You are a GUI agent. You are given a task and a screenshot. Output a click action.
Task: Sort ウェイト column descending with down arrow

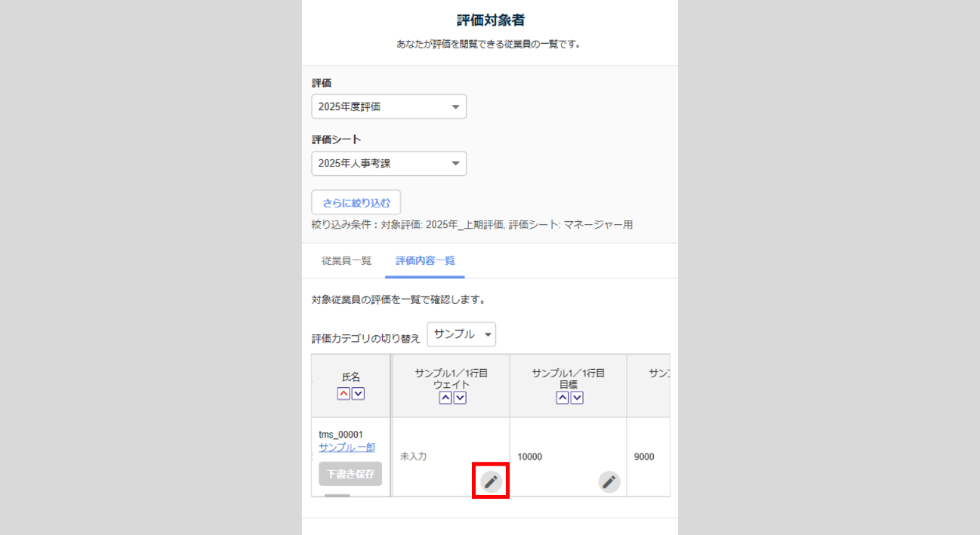coord(459,398)
